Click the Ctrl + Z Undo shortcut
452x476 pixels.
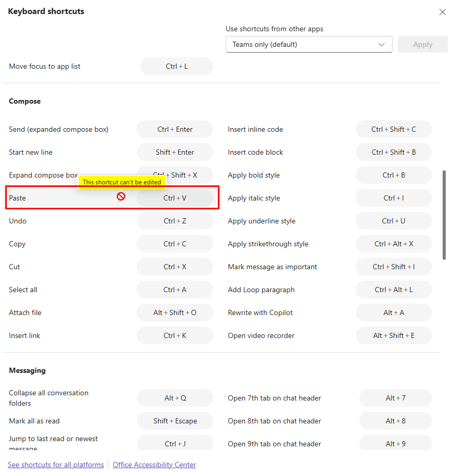[175, 221]
